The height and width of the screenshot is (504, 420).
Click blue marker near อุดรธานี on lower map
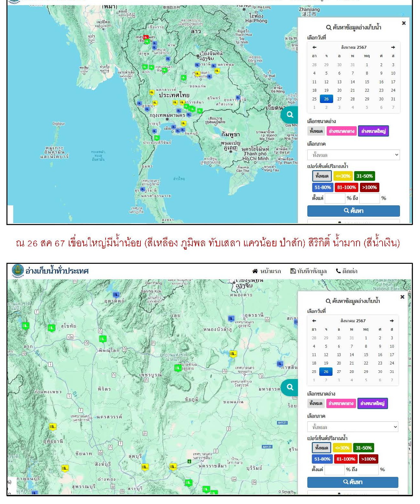(x=231, y=319)
